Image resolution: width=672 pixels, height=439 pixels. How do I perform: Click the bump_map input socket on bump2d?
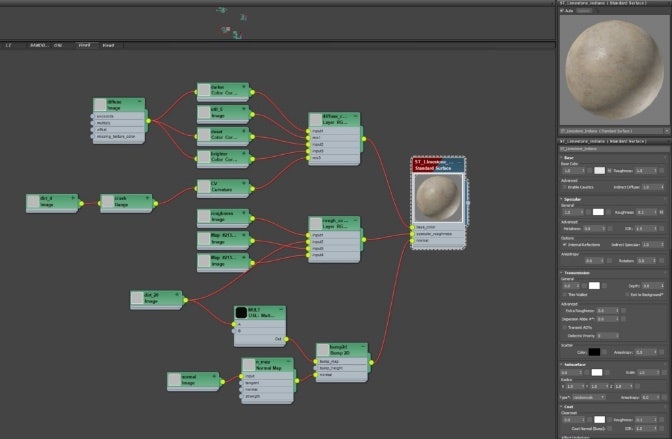click(x=316, y=361)
